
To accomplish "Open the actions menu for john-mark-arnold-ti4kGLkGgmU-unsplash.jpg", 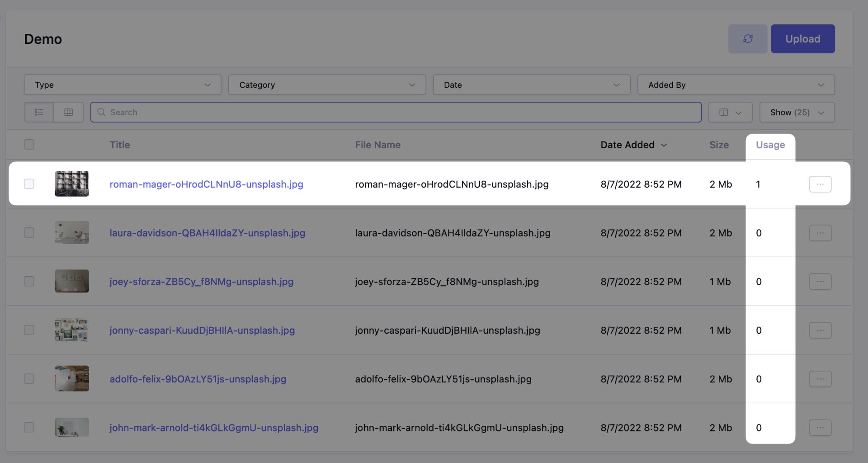I will (820, 427).
